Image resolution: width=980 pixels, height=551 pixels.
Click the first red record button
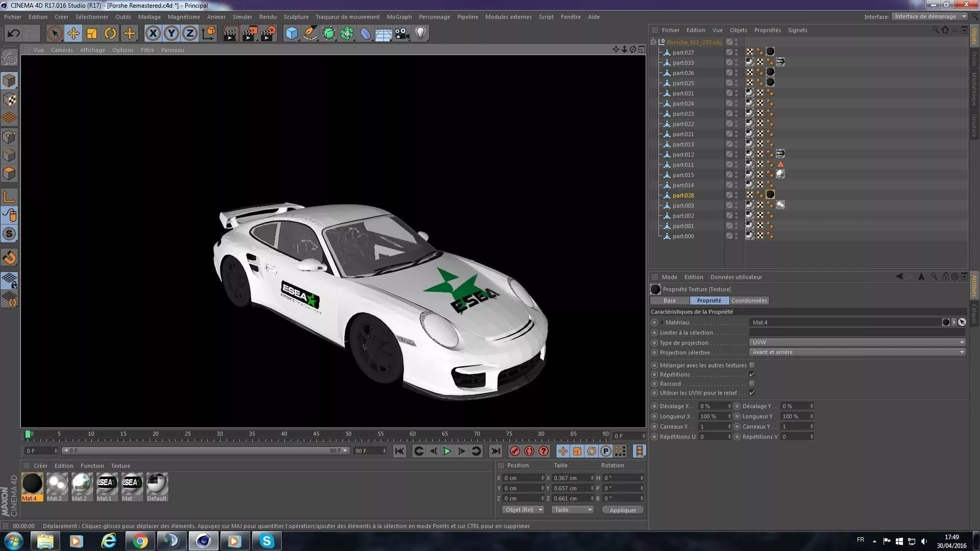click(514, 451)
